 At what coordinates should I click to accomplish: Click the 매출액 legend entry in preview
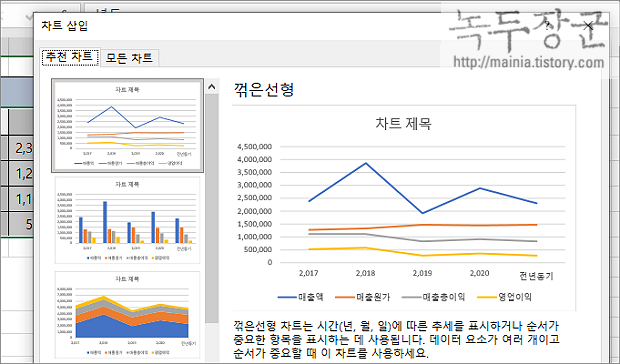tap(301, 297)
